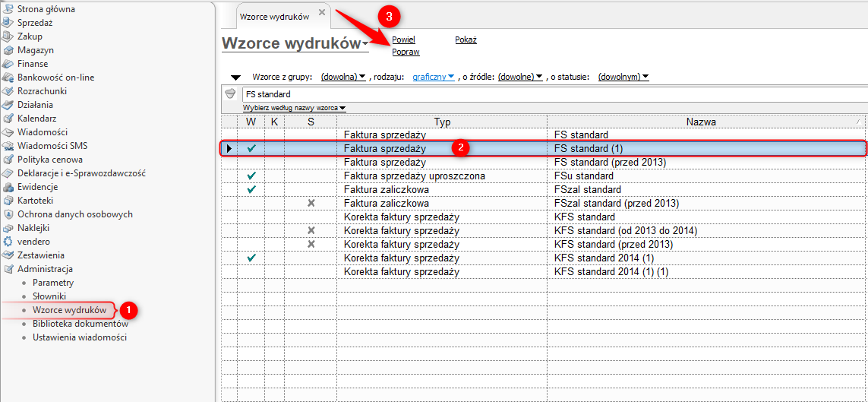This screenshot has width=868, height=402.
Task: Open Ochrona danych osobowych icon
Action: [x=8, y=214]
